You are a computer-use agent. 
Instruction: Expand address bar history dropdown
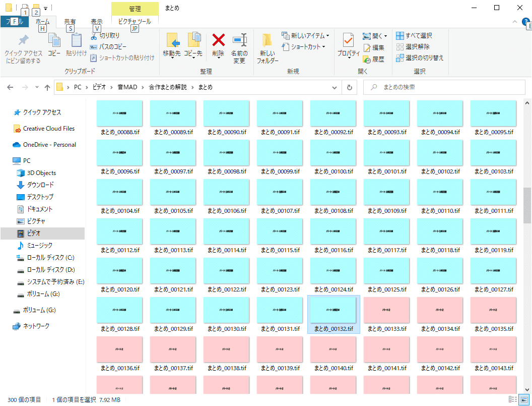pos(335,88)
